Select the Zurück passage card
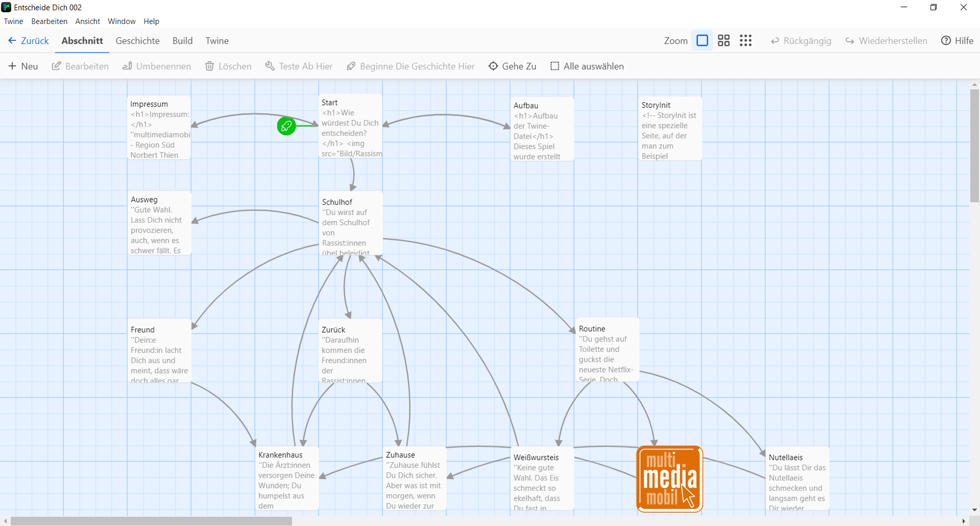The height and width of the screenshot is (526, 980). 350,351
